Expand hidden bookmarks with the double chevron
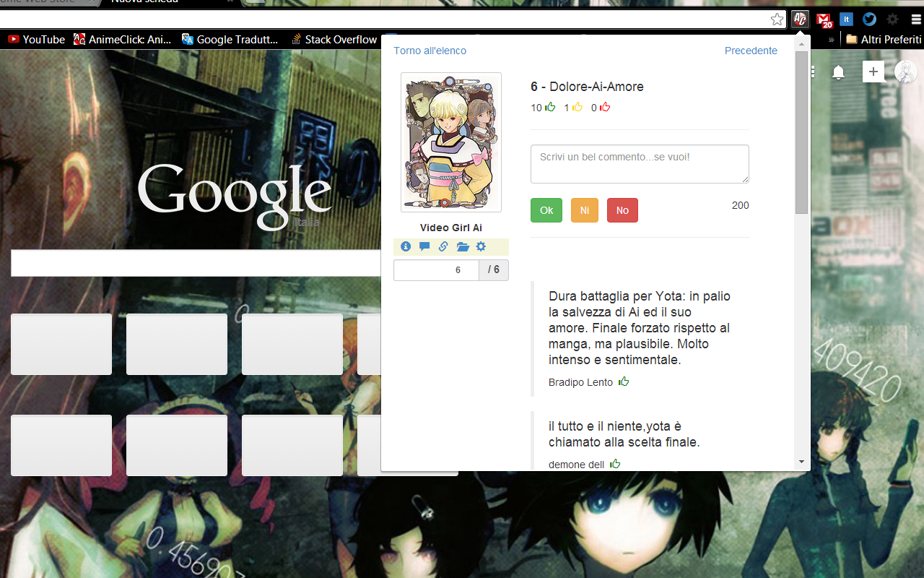 [832, 40]
